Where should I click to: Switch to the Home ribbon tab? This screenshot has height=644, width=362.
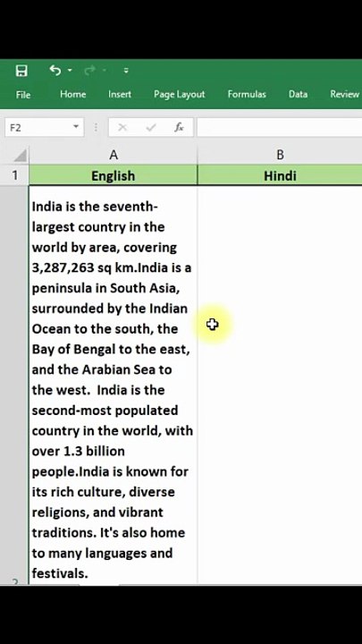[73, 94]
